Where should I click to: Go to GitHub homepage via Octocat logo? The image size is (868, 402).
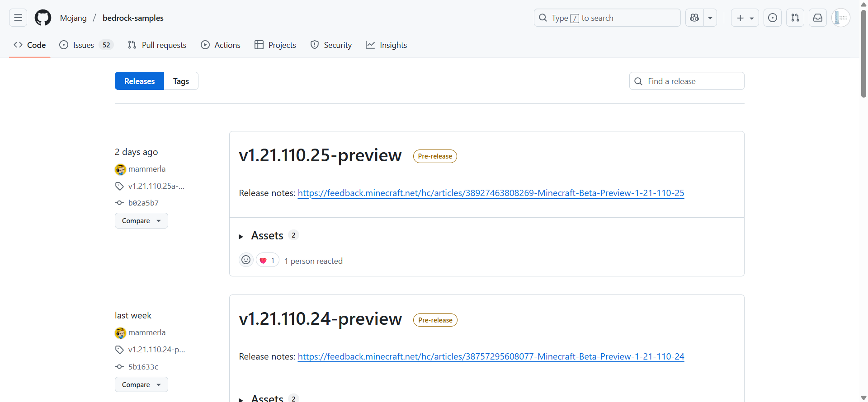(x=43, y=18)
